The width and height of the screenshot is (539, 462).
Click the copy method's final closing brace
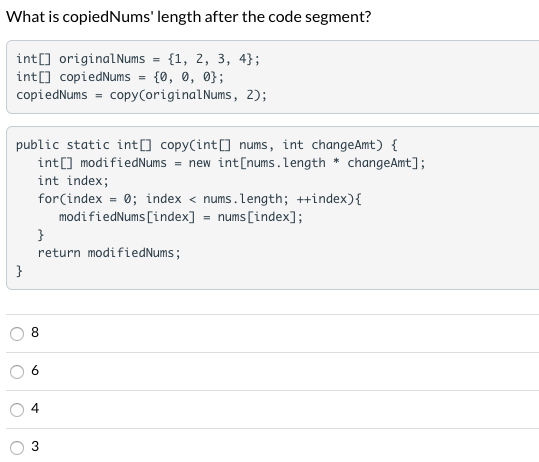(x=19, y=271)
